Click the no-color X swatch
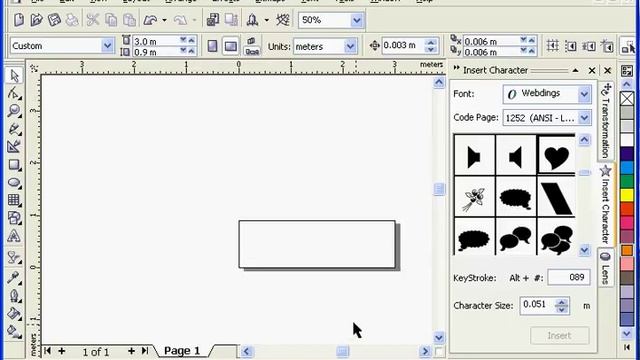Viewport: 640px width, 360px height. 627,99
